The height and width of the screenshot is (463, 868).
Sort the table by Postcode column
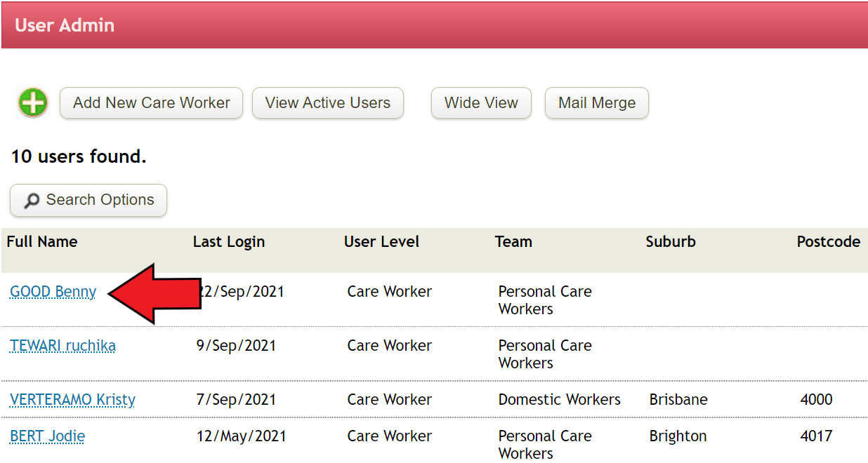pos(828,241)
